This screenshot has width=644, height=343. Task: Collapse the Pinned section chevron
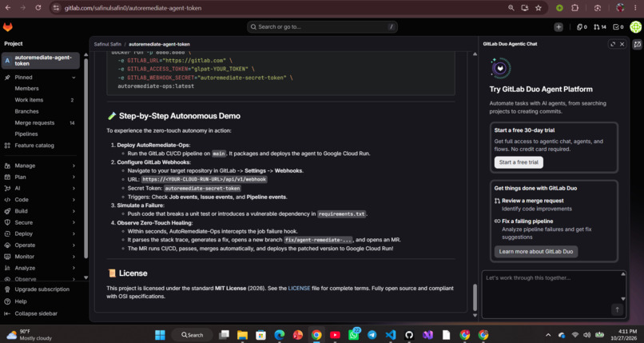(74, 78)
